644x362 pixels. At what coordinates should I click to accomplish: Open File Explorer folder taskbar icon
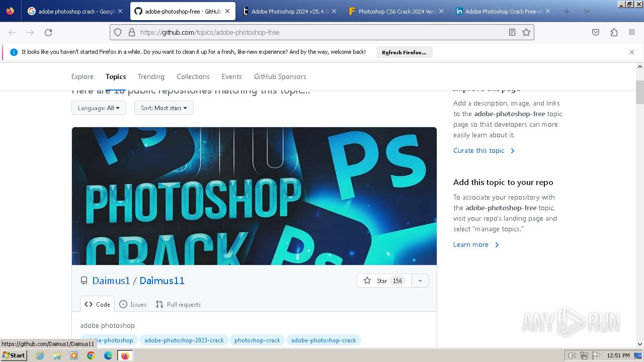pos(57,355)
